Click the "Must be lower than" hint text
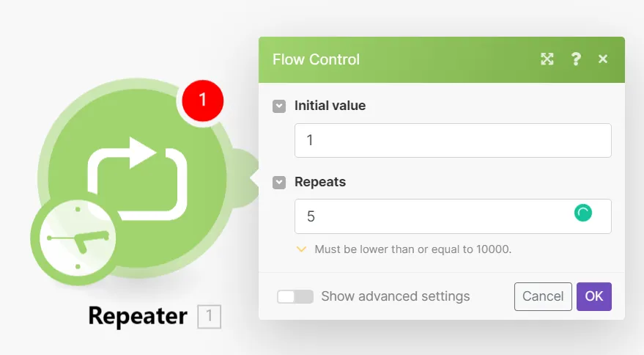This screenshot has width=644, height=355. point(412,249)
